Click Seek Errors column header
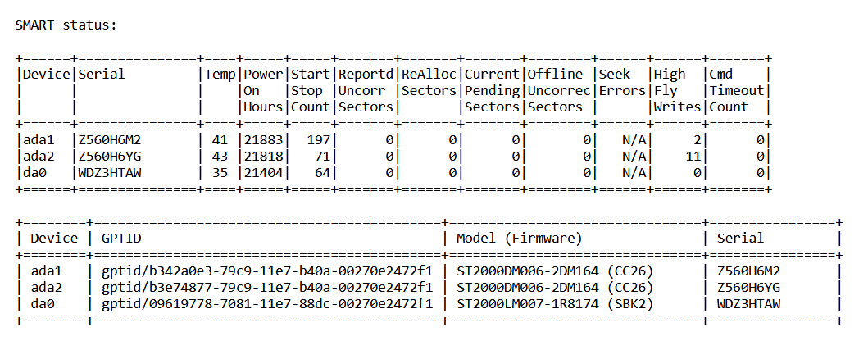Image resolution: width=868 pixels, height=341 pixels. pyautogui.click(x=622, y=82)
